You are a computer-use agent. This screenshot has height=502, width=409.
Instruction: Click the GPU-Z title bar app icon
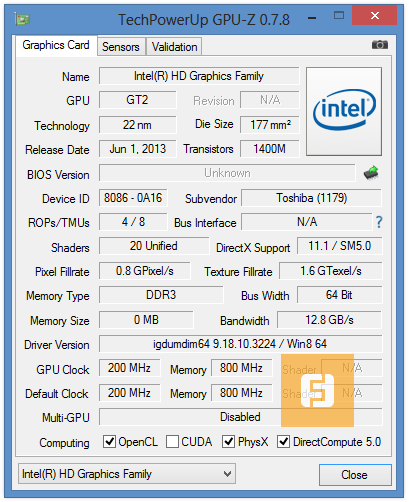coord(22,20)
